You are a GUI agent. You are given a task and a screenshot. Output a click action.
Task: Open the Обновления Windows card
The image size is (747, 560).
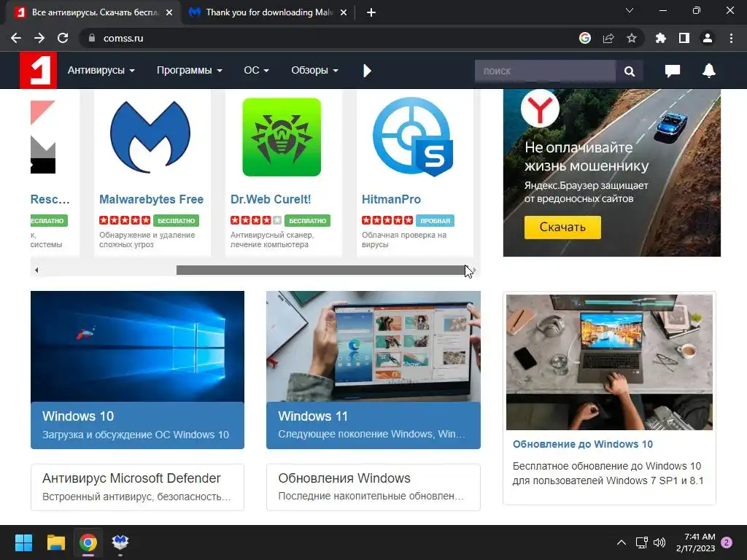373,487
